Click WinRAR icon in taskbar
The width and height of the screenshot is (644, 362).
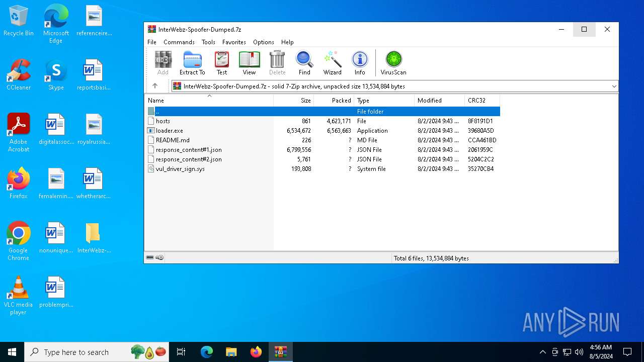pos(280,352)
